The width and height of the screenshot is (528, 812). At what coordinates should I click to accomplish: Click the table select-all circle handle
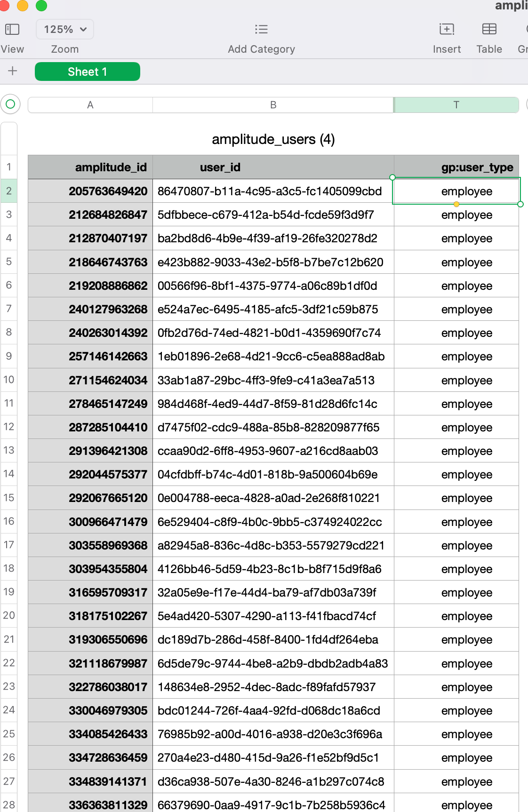[x=10, y=104]
